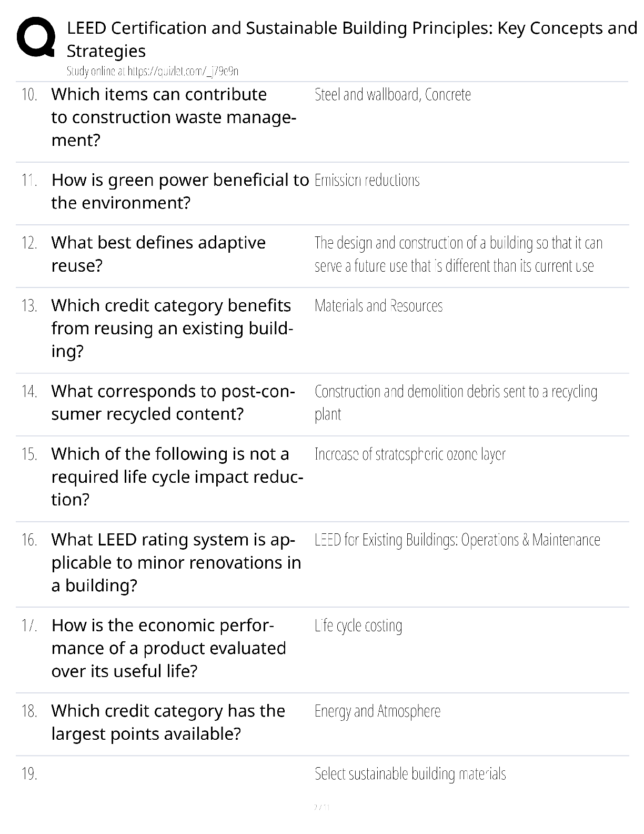Click the 'Energy and Atmosphere' answer
This screenshot has height=834, width=644.
pyautogui.click(x=377, y=711)
